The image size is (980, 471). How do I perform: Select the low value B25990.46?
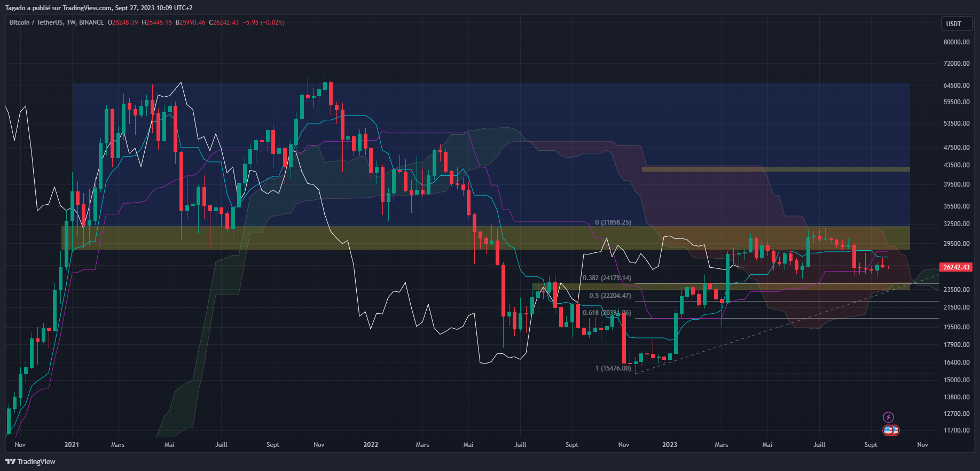click(191, 22)
